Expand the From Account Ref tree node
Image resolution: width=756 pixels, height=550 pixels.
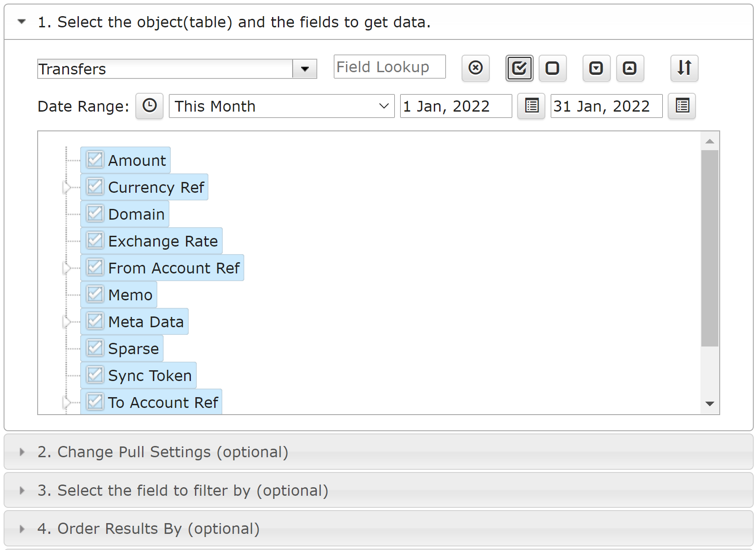click(67, 268)
